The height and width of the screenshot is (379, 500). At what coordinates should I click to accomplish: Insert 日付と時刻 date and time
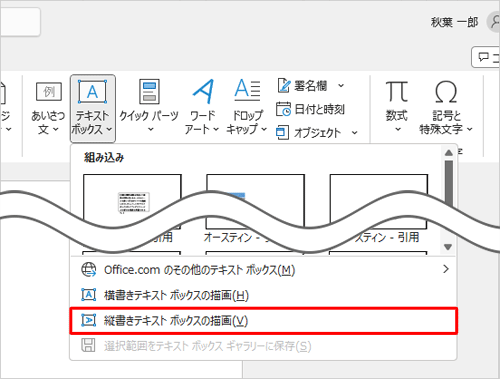point(310,109)
